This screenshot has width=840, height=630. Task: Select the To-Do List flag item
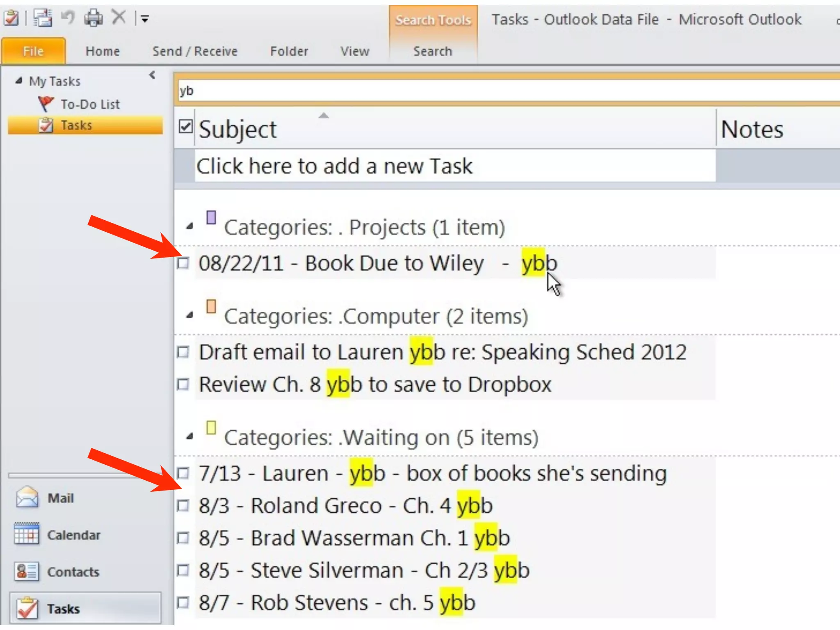click(89, 104)
